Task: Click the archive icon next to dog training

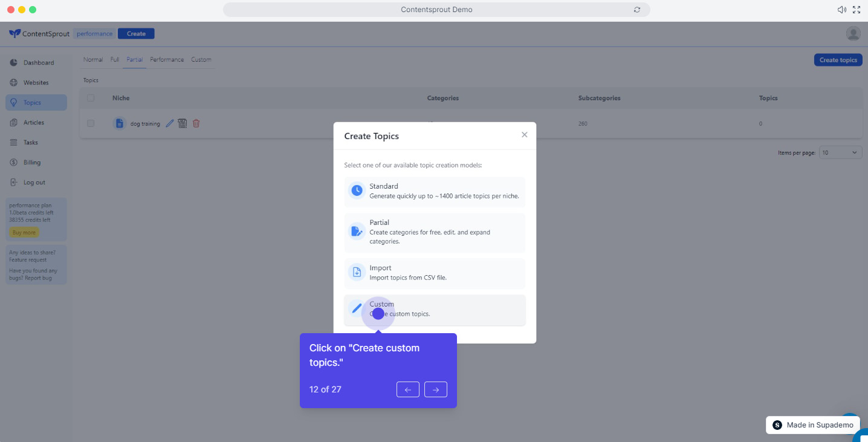Action: 182,123
